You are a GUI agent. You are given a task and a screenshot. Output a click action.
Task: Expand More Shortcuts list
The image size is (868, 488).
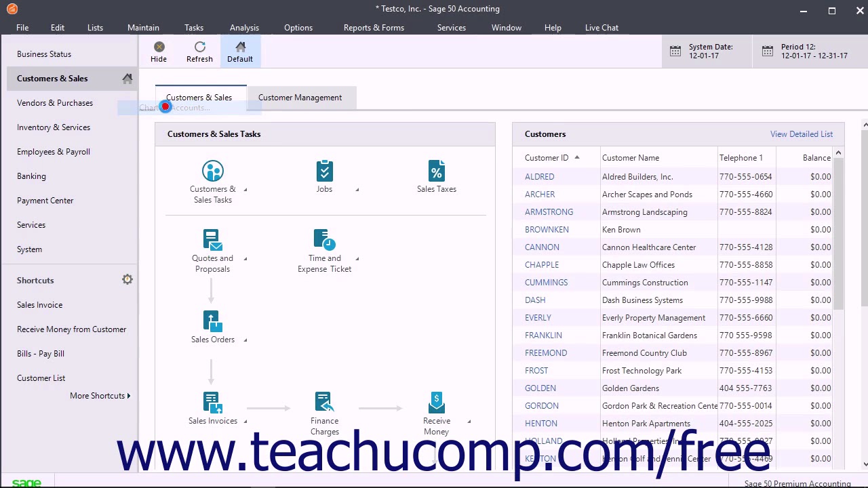click(100, 396)
